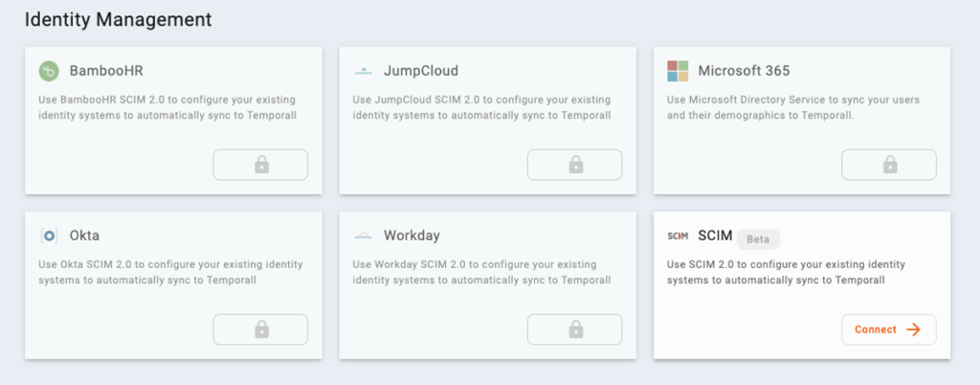Select the Okta card title
This screenshot has height=385, width=980.
pyautogui.click(x=84, y=236)
